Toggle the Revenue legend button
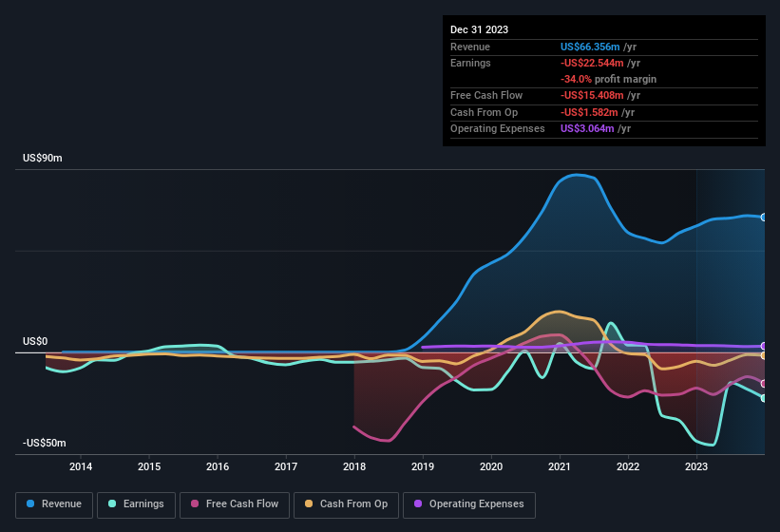The height and width of the screenshot is (532, 780). (54, 504)
